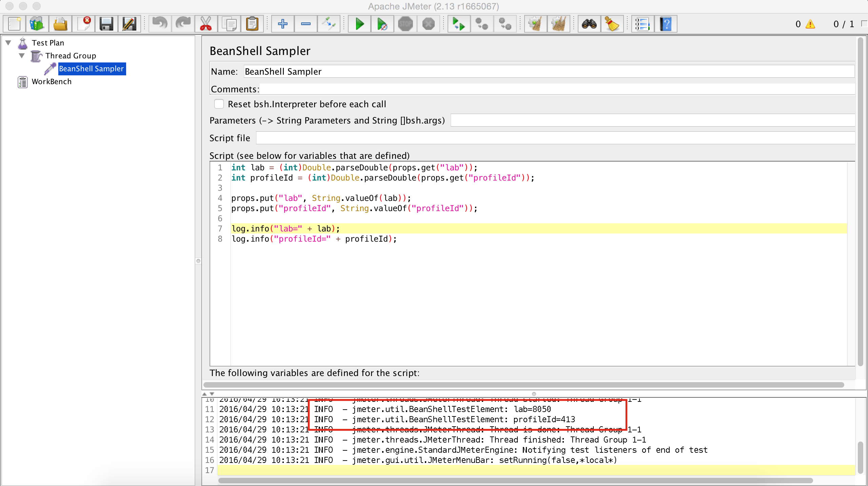Click log line setRunning(false,*local*)
Image resolution: width=868 pixels, height=486 pixels.
pyautogui.click(x=418, y=460)
